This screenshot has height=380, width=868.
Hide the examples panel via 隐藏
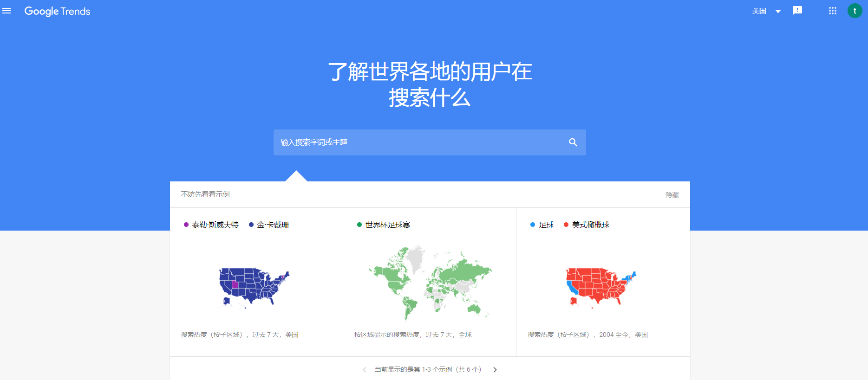click(x=672, y=195)
